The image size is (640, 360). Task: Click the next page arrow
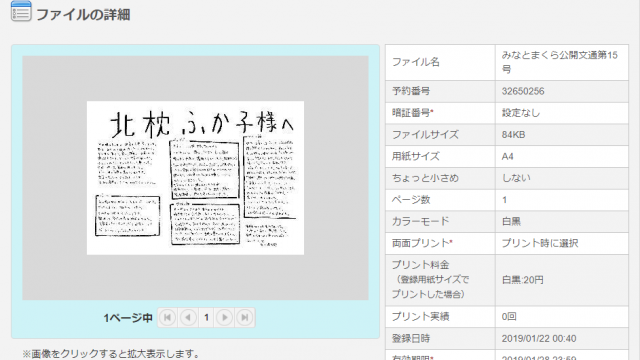224,318
